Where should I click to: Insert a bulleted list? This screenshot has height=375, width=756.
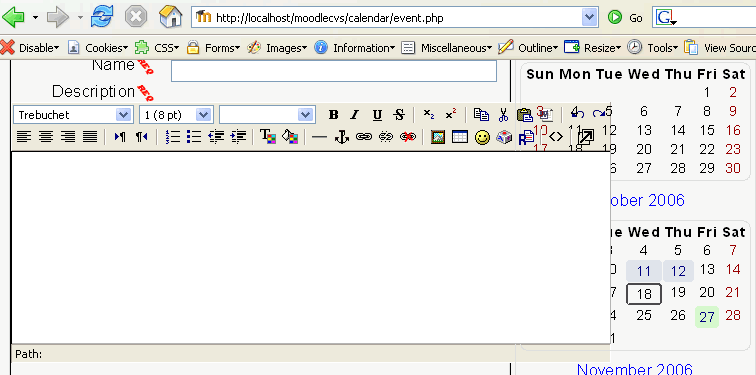pyautogui.click(x=194, y=137)
